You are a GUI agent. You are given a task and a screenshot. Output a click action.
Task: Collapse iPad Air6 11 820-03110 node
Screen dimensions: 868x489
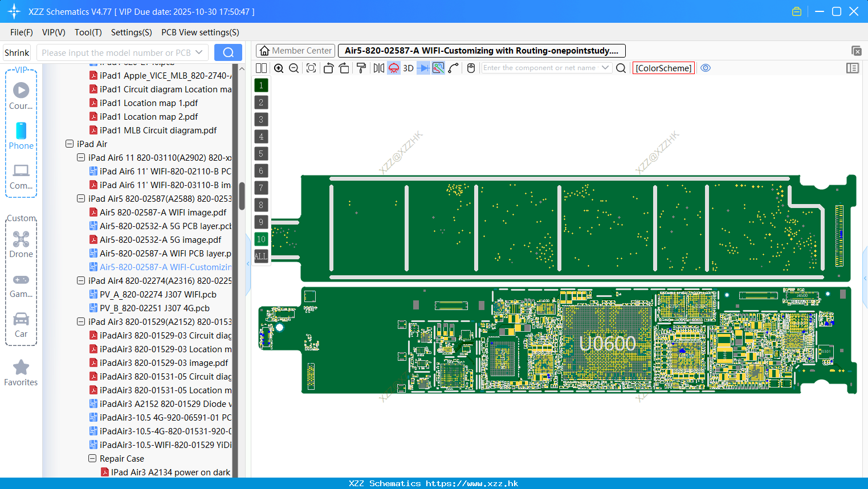pos(81,157)
